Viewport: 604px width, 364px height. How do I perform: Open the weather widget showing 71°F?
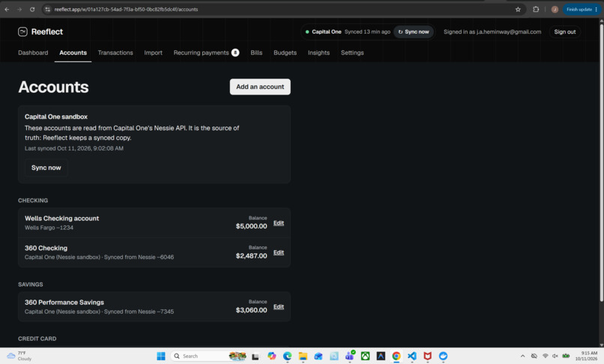pyautogui.click(x=19, y=356)
